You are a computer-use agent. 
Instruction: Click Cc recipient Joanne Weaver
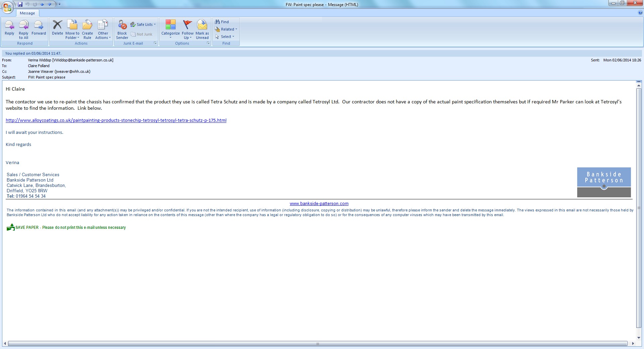tap(59, 71)
